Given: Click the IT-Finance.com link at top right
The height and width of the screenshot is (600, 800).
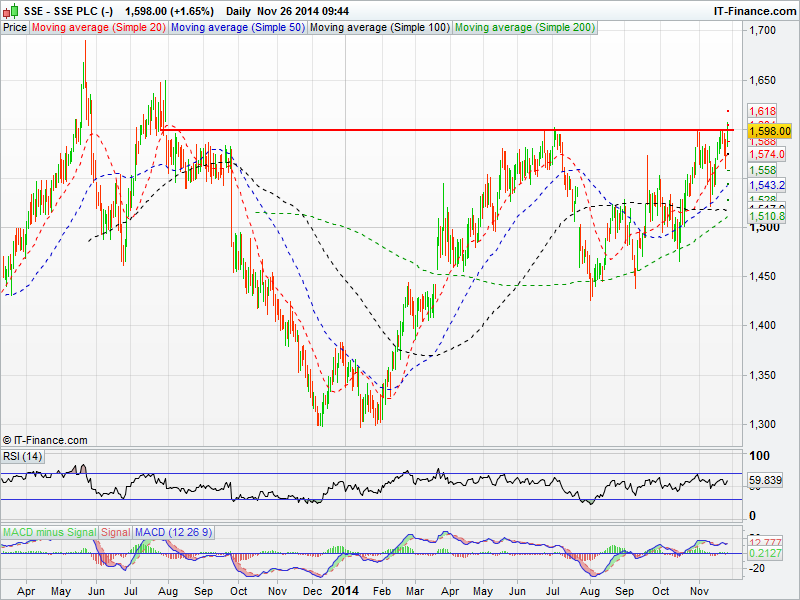Looking at the screenshot, I should point(753,11).
